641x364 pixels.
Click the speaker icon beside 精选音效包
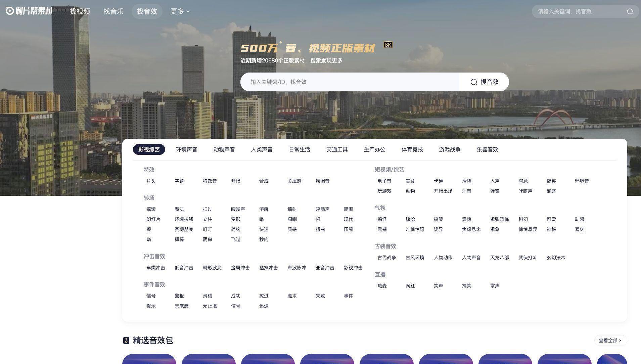126,340
